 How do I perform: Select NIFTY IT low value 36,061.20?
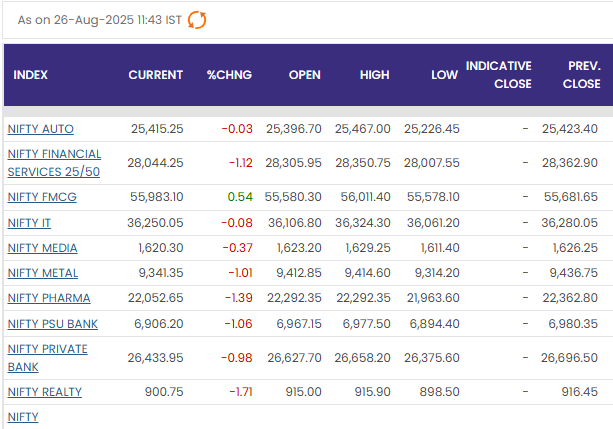[433, 223]
